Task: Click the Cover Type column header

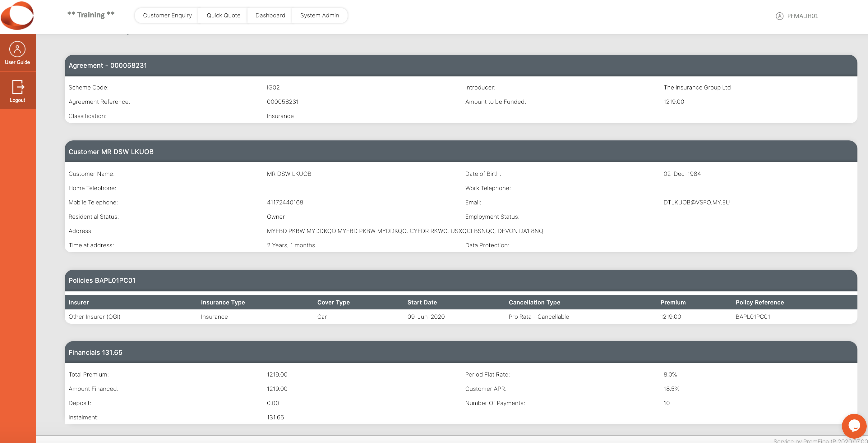Action: 333,302
